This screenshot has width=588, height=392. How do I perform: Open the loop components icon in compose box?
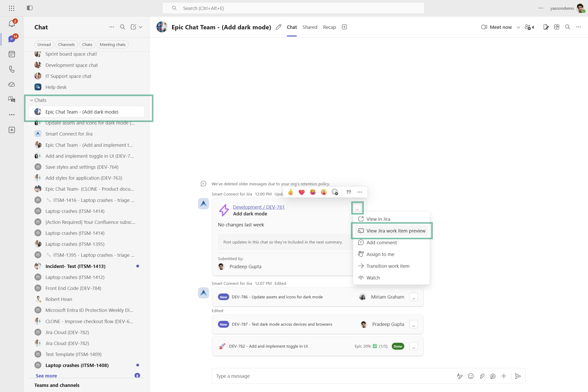(493, 376)
